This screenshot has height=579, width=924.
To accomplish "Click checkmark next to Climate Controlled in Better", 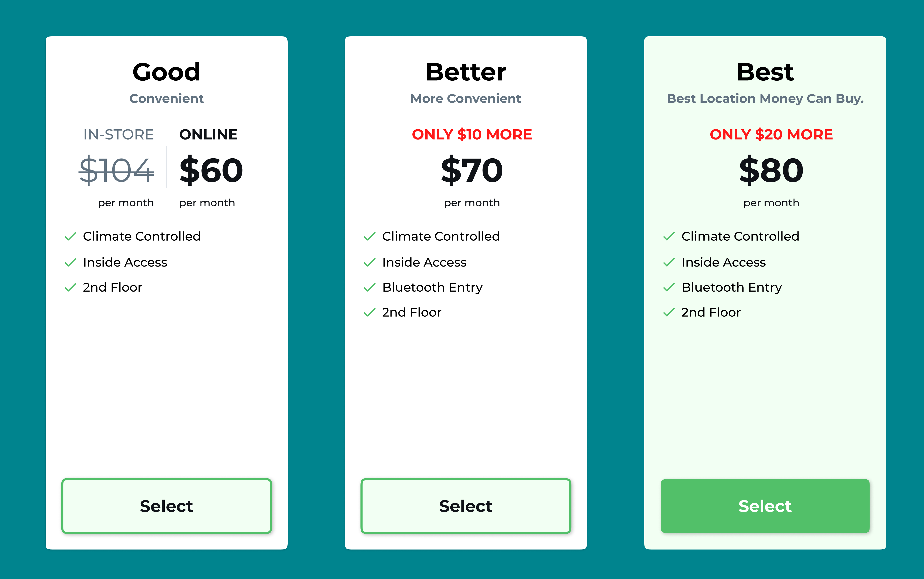I will pyautogui.click(x=370, y=237).
